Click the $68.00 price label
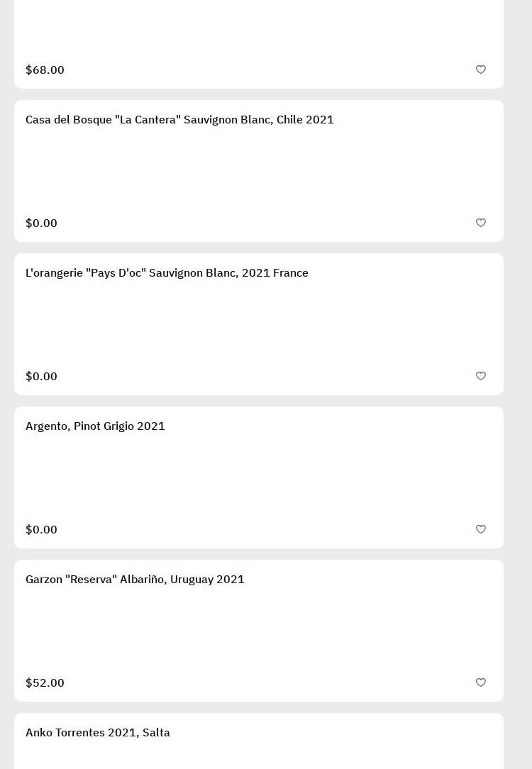 pos(45,70)
